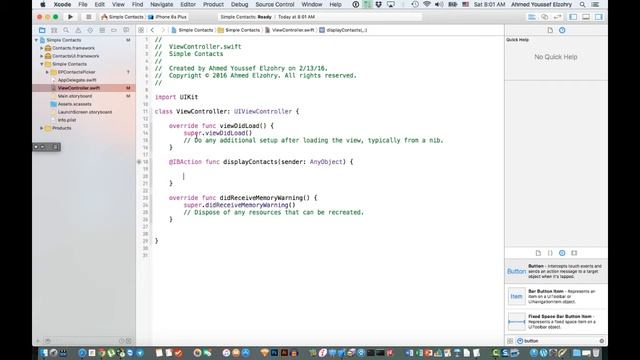Screen dimensions: 640x360
Task: Expand ContactsUI.framework in navigator
Action: click(42, 56)
